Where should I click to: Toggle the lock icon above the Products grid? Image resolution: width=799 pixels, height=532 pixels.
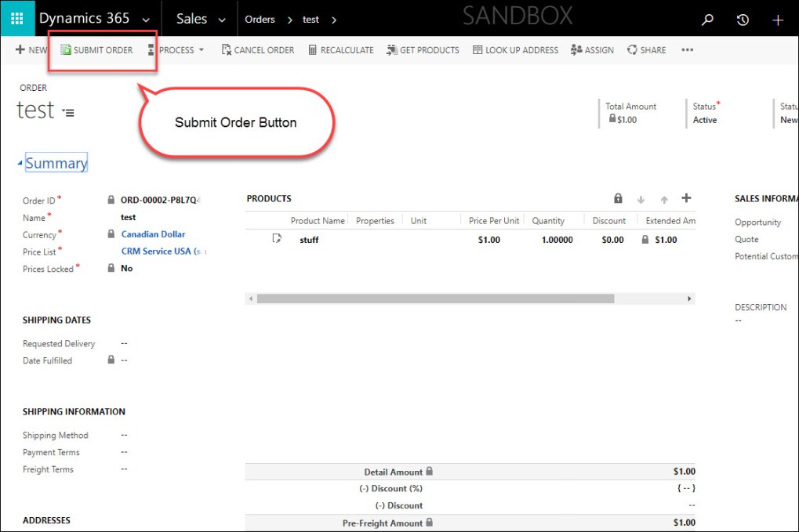tap(618, 198)
